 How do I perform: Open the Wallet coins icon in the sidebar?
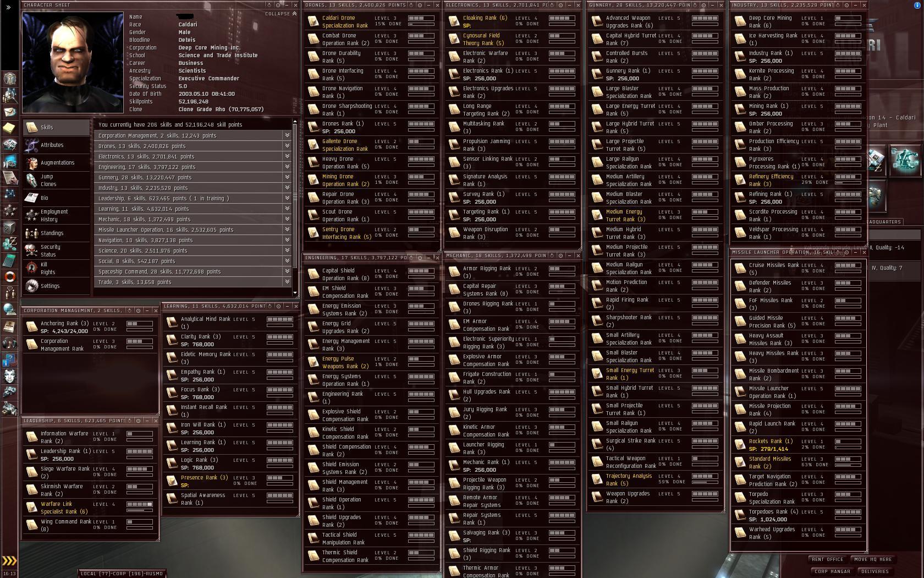pyautogui.click(x=9, y=243)
